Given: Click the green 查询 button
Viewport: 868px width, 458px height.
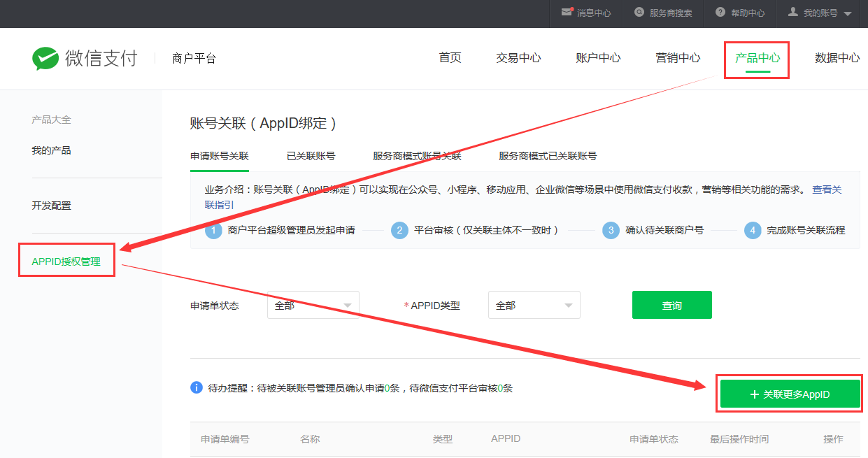Looking at the screenshot, I should click(x=672, y=305).
